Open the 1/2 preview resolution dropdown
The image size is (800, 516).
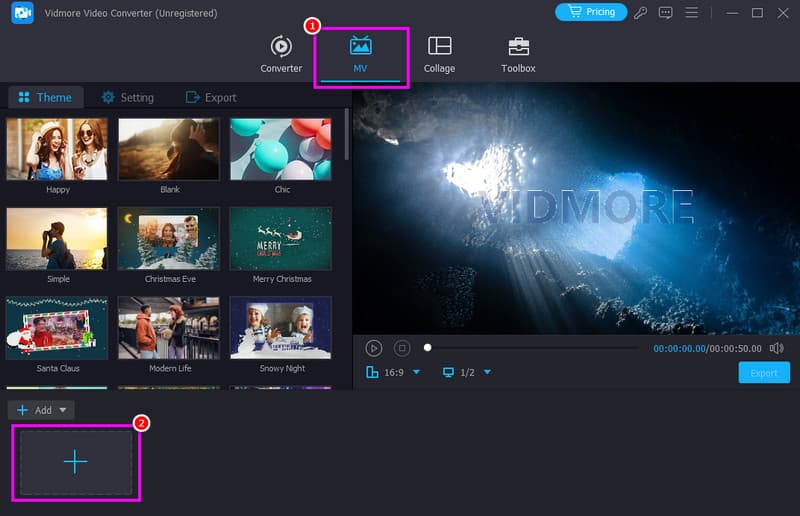(x=487, y=372)
